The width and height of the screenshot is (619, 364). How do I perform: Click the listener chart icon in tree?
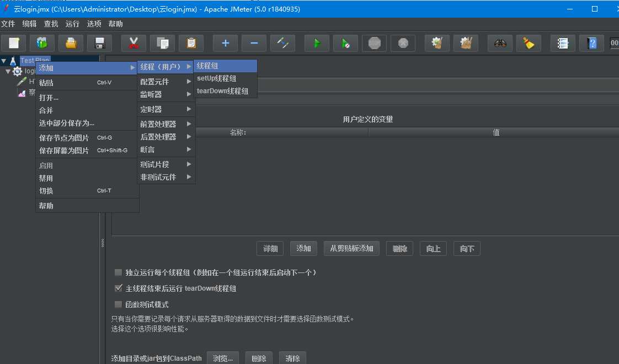coord(22,93)
